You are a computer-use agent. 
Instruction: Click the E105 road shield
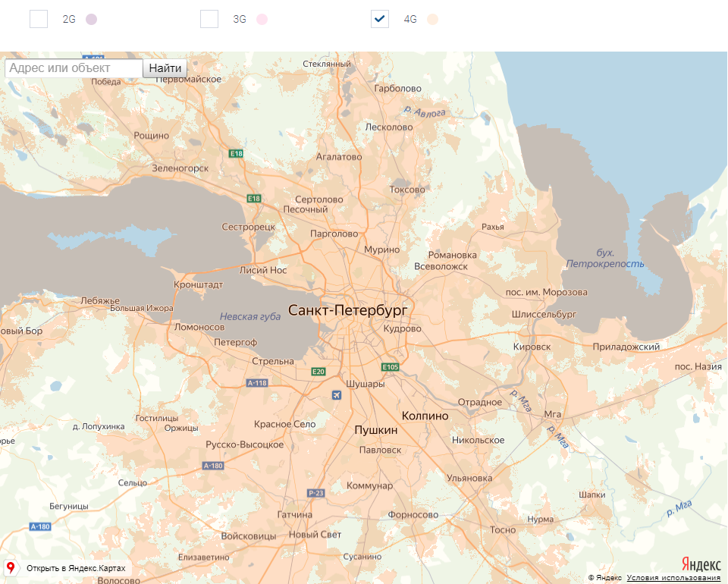point(390,367)
